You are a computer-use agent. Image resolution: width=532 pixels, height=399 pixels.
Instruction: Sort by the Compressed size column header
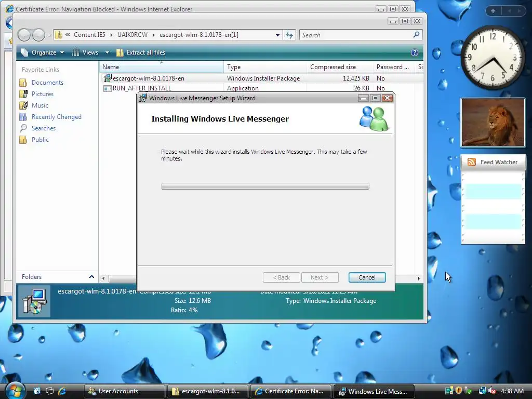click(340, 67)
